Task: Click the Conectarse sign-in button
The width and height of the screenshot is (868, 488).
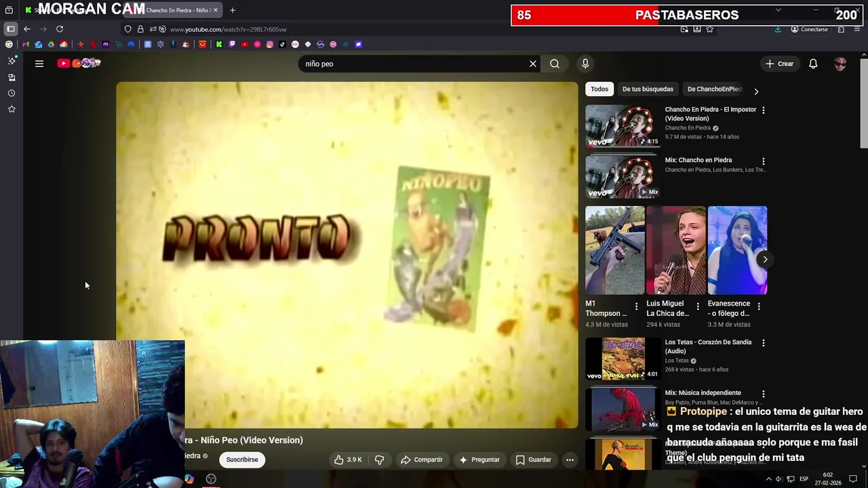Action: point(810,29)
